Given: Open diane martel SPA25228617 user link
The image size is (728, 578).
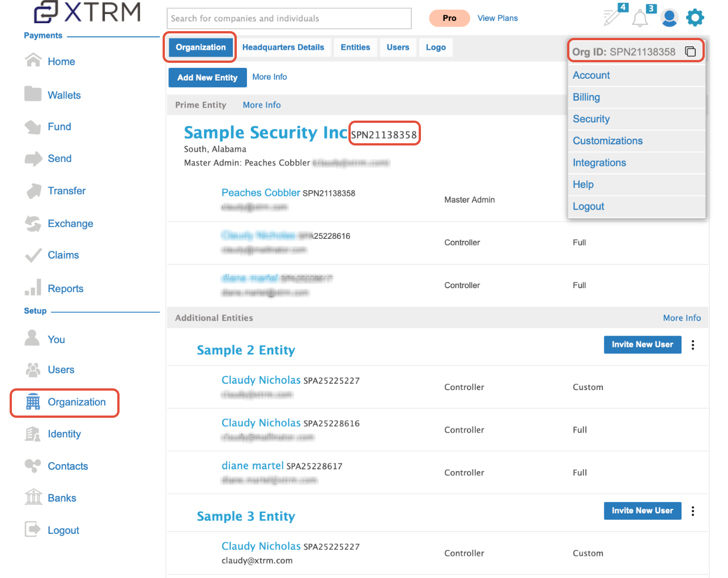Looking at the screenshot, I should pyautogui.click(x=253, y=465).
